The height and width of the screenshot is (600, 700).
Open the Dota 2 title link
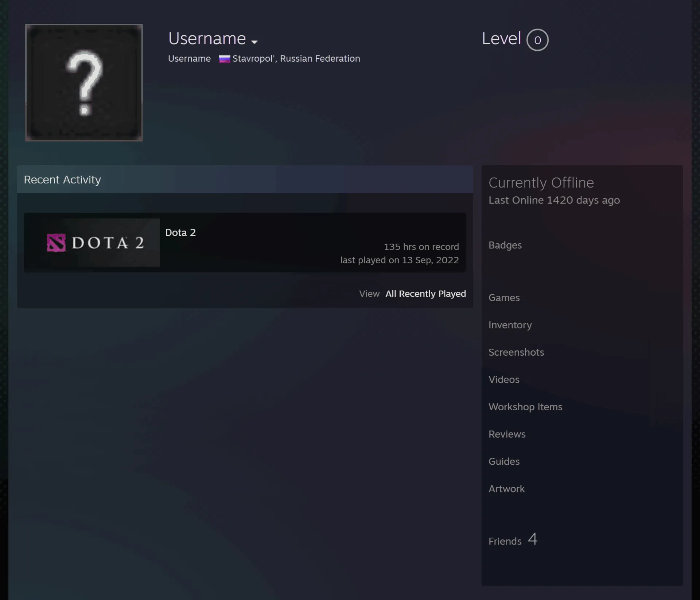pyautogui.click(x=180, y=232)
